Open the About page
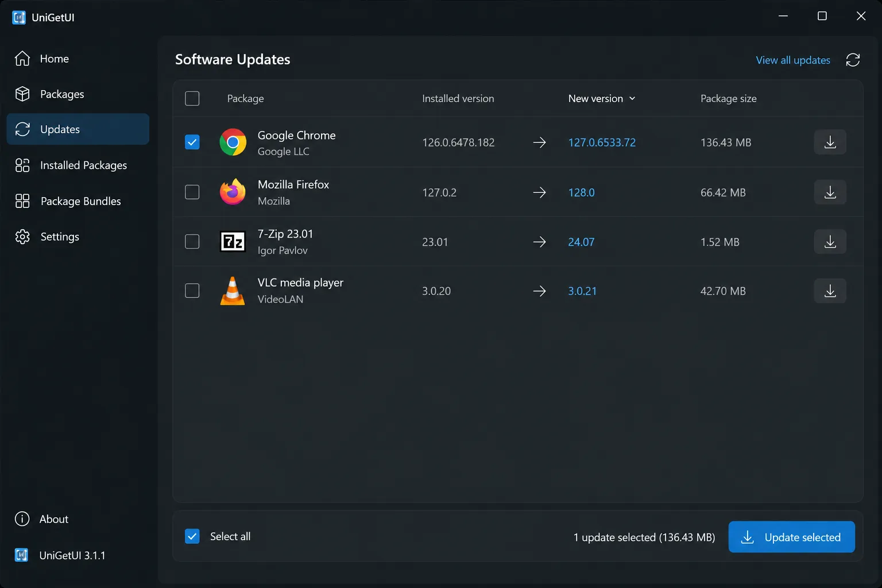Image resolution: width=882 pixels, height=588 pixels. click(x=78, y=519)
